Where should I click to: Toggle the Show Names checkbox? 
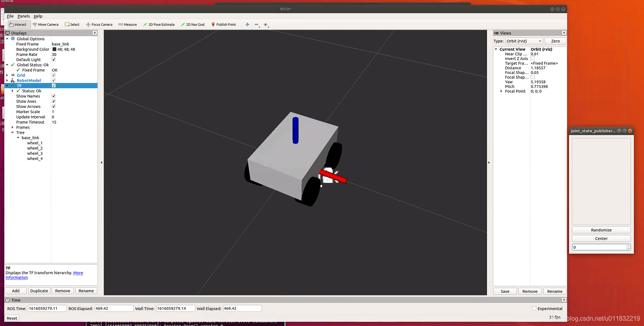54,96
